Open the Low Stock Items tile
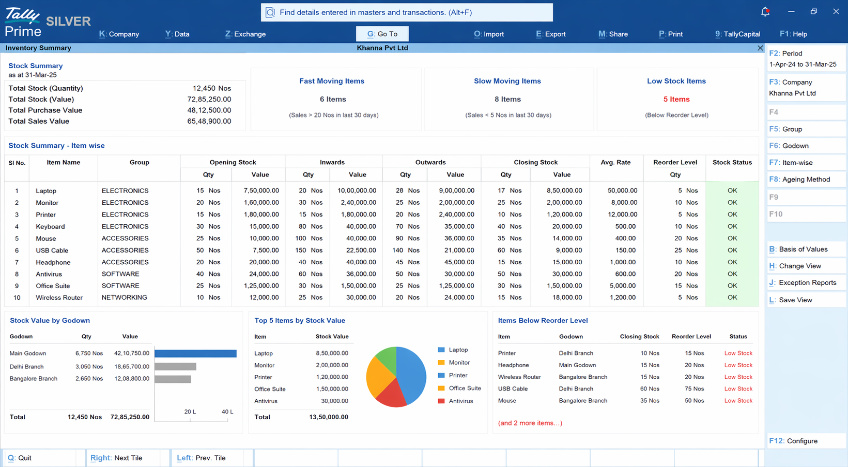Viewport: 848px width, 467px height. point(677,99)
